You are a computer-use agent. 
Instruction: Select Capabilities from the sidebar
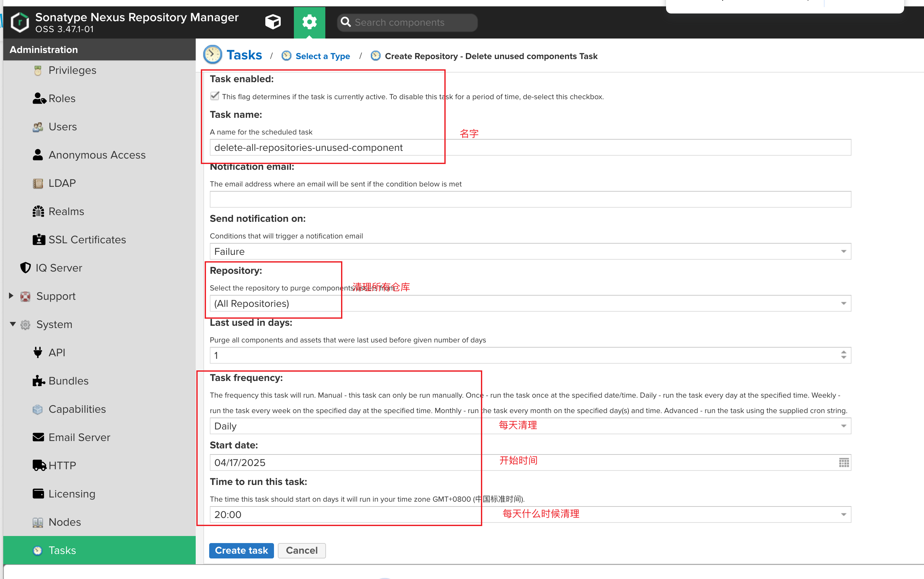[77, 409]
